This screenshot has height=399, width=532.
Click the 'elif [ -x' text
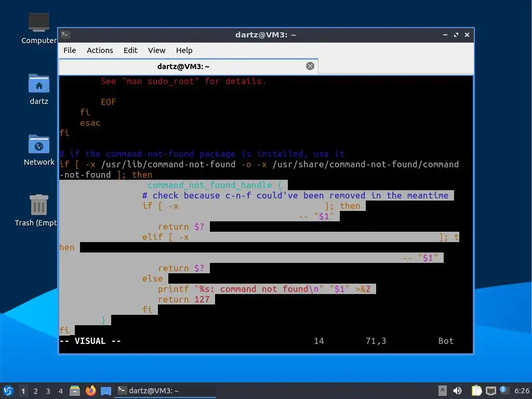click(x=165, y=237)
